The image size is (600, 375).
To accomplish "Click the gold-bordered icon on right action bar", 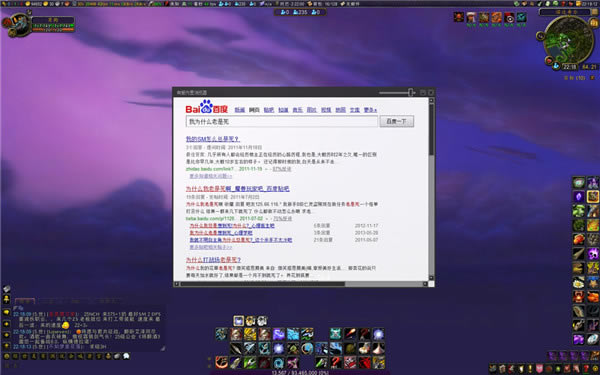I will tap(593, 197).
